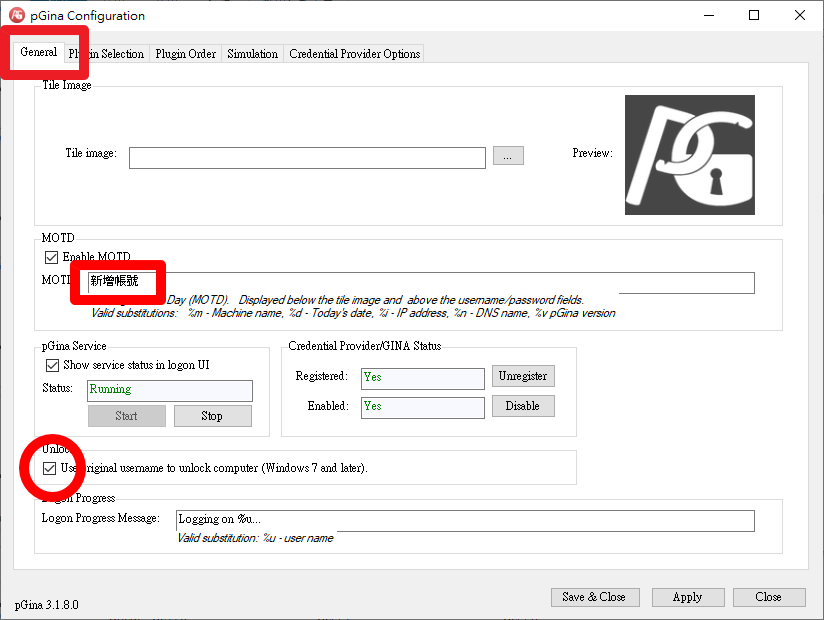Apply the configuration changes

click(688, 597)
